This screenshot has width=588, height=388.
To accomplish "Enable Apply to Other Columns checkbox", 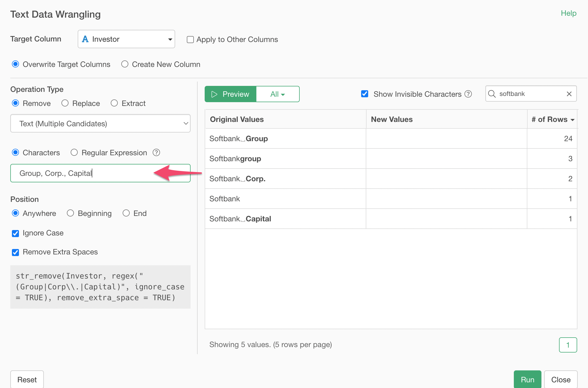I will pos(190,40).
